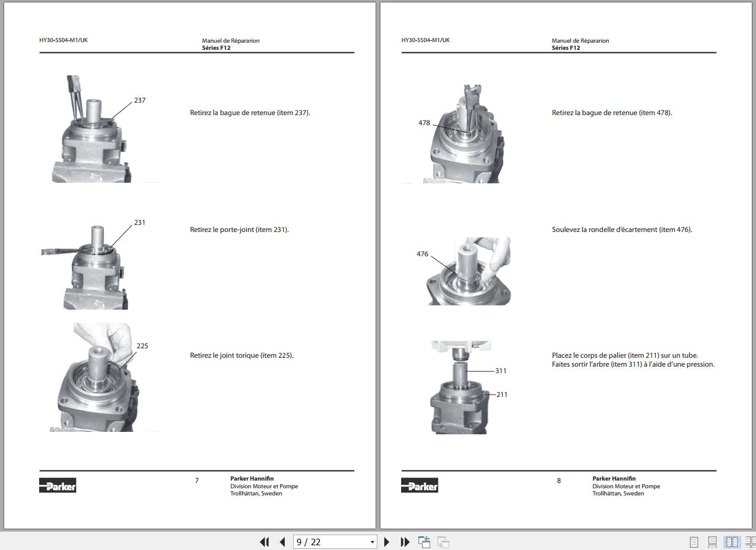This screenshot has height=550, width=756.
Task: Click the Parker logo on page 8
Action: pos(420,485)
